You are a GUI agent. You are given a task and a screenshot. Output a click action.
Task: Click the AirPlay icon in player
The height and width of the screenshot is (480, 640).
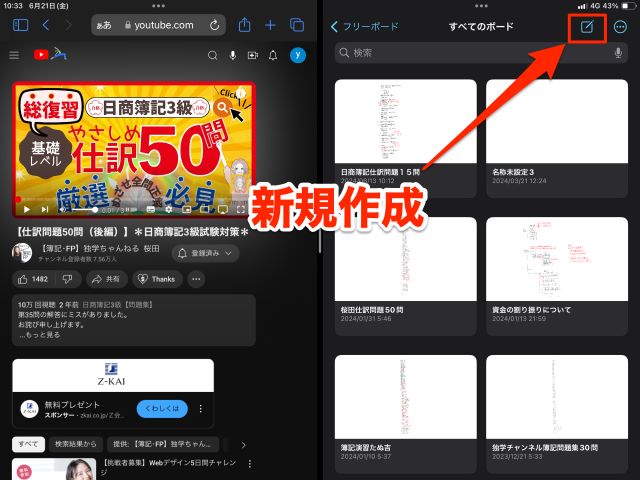(223, 209)
